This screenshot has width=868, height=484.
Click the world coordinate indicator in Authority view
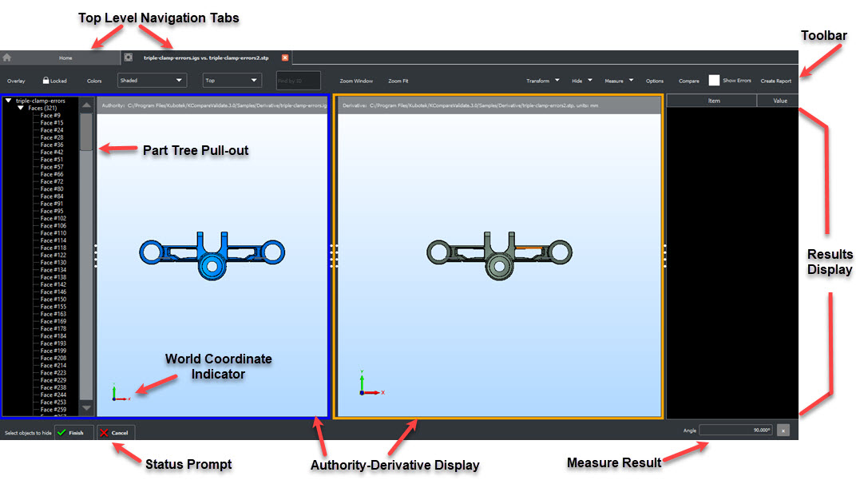point(119,392)
